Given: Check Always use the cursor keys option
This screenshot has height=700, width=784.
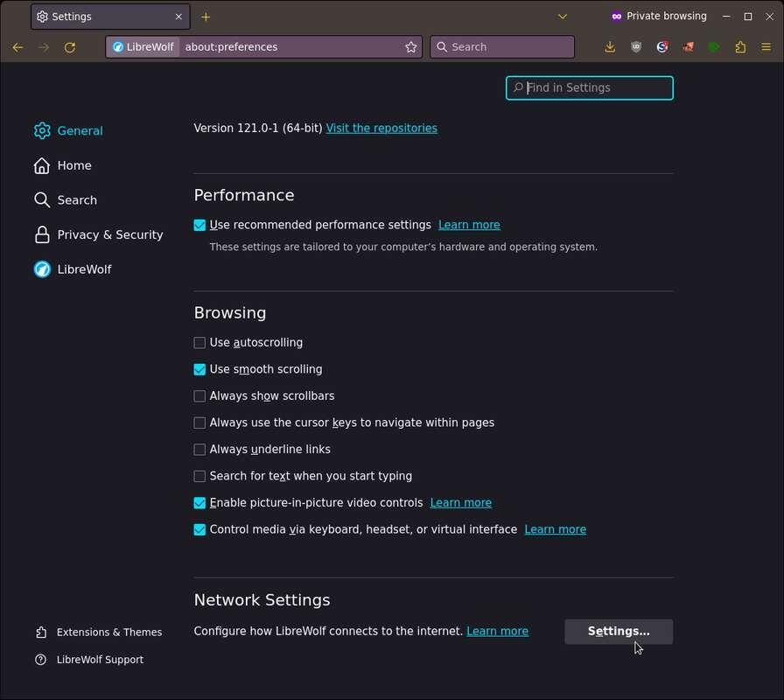Looking at the screenshot, I should pyautogui.click(x=199, y=423).
